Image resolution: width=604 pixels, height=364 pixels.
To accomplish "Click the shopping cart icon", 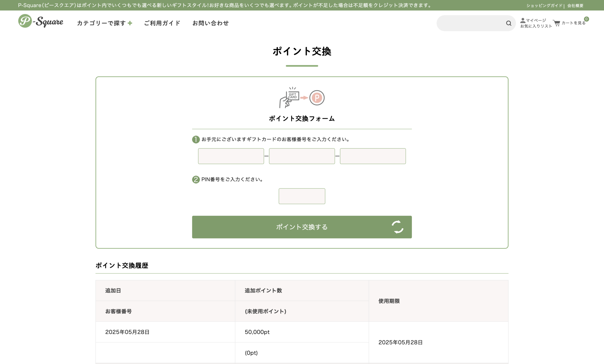I will point(556,23).
